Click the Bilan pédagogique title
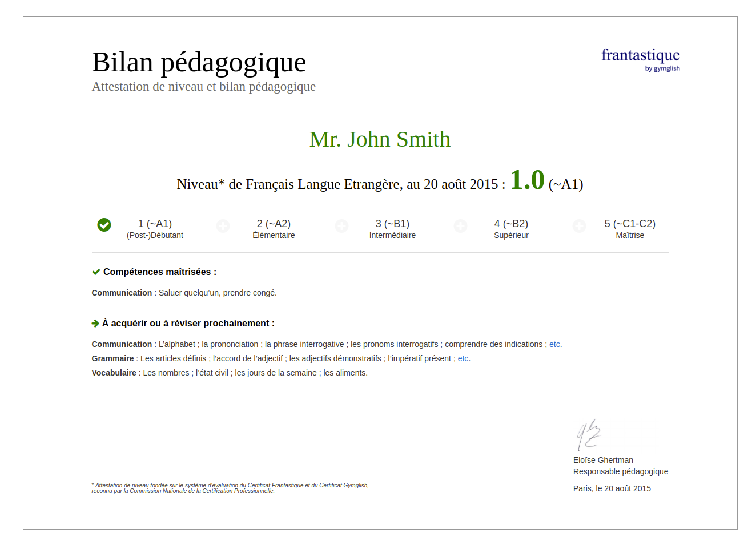Viewport: 756px width, 541px height. click(x=199, y=62)
